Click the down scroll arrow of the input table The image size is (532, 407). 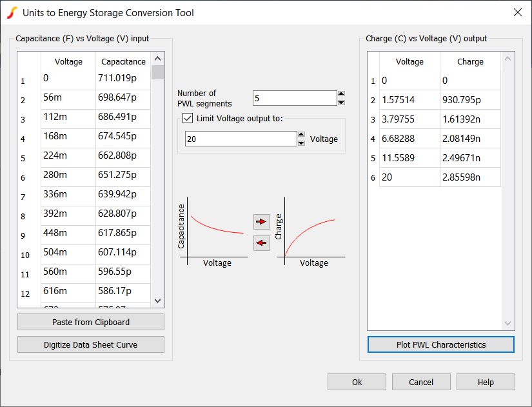click(x=157, y=300)
